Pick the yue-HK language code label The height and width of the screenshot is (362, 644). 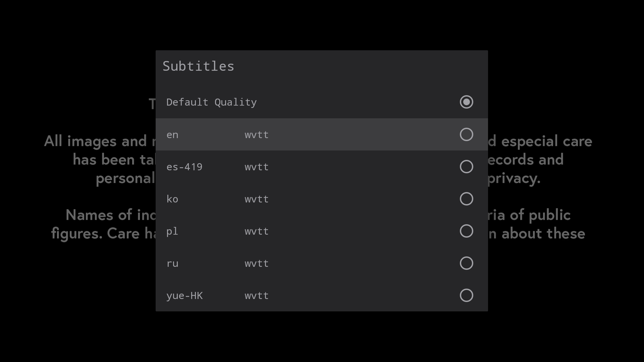coord(184,296)
